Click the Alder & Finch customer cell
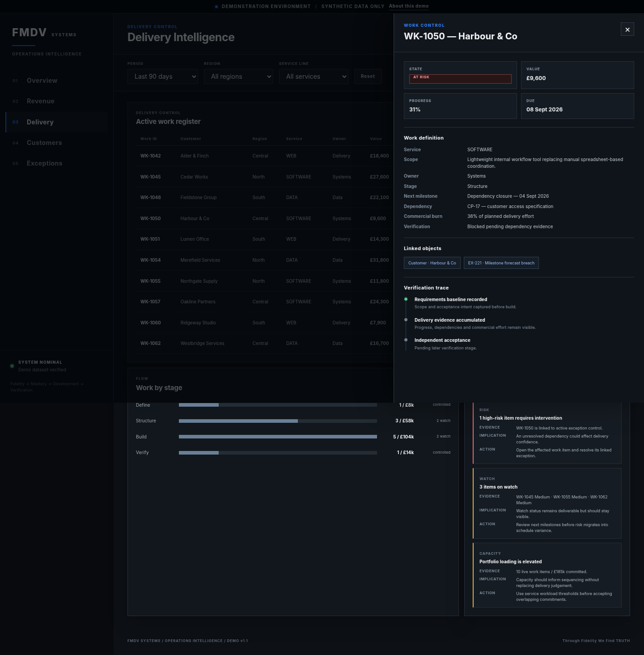644x655 pixels. [195, 156]
